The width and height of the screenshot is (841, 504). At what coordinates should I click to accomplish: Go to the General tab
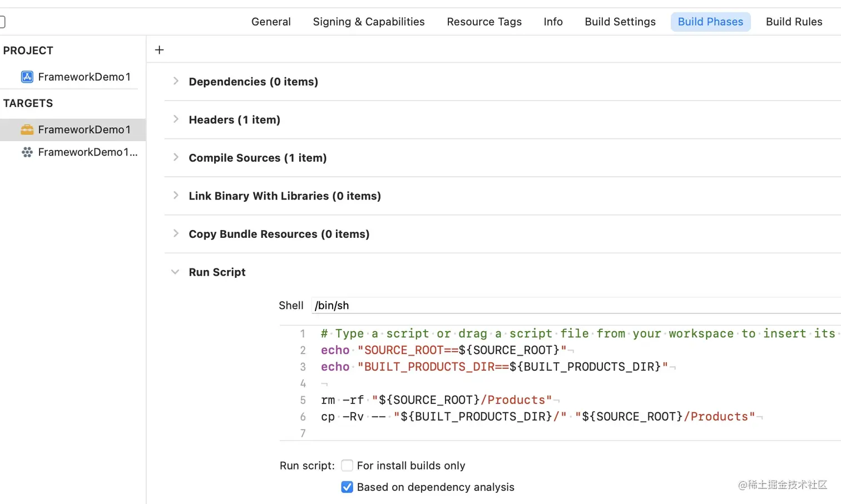point(271,22)
